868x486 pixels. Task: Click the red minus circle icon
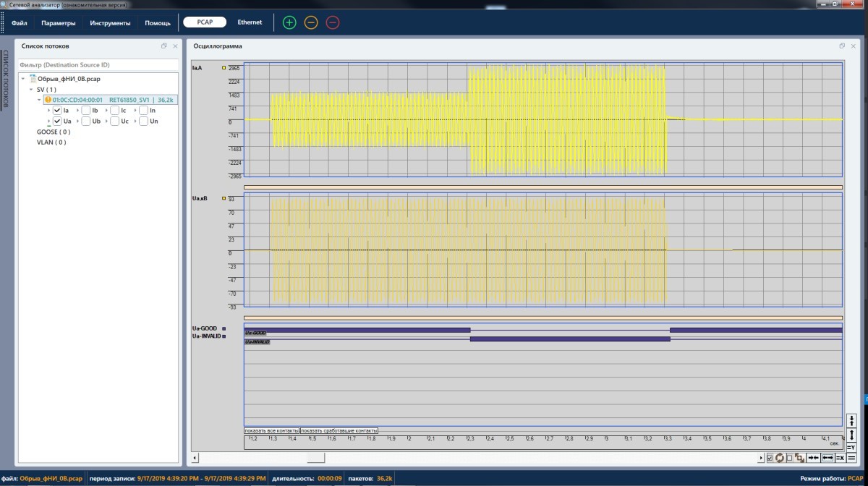tap(333, 22)
